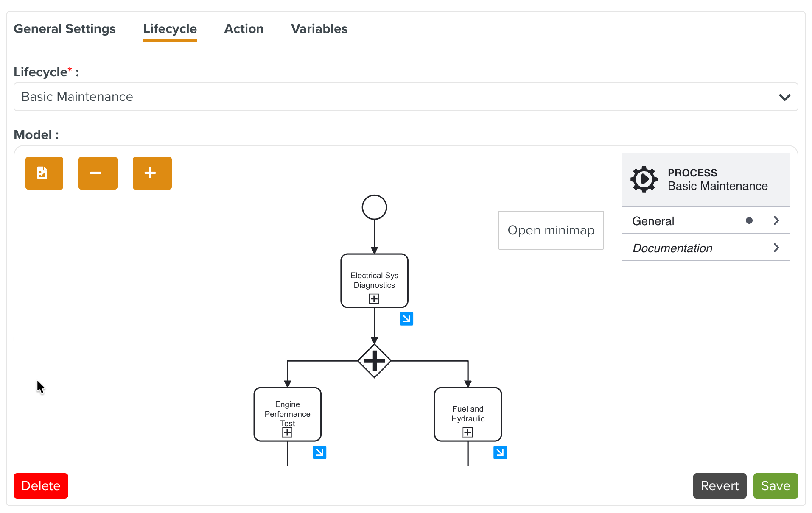The image size is (812, 513).
Task: Click the drill-down arrow below Electrical Sys Diagnostics
Action: click(x=406, y=318)
